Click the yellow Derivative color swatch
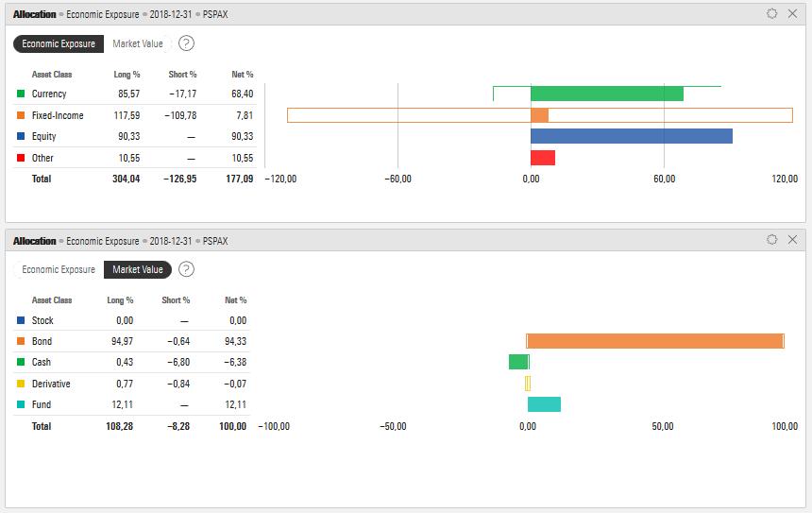 (21, 384)
